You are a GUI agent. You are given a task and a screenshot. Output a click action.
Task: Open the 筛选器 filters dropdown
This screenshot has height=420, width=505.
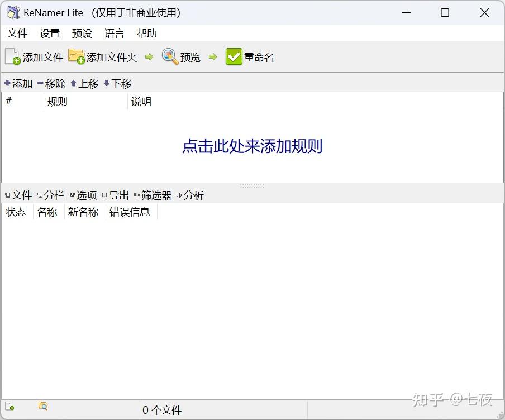pyautogui.click(x=153, y=195)
